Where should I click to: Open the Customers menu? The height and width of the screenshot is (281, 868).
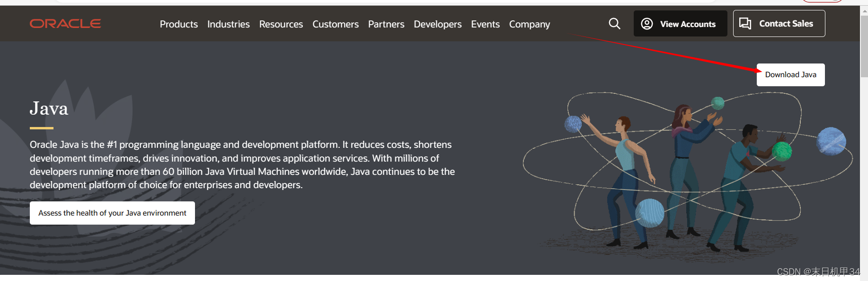336,24
